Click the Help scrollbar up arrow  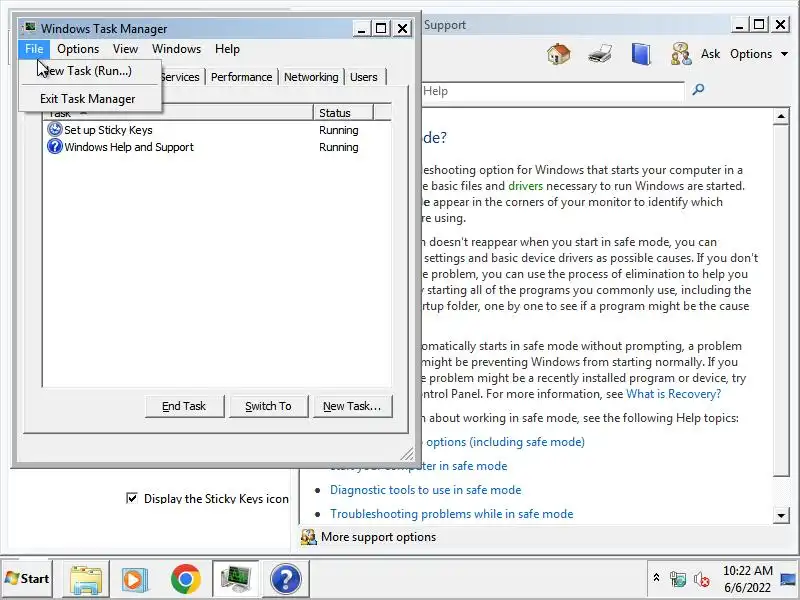coord(781,116)
